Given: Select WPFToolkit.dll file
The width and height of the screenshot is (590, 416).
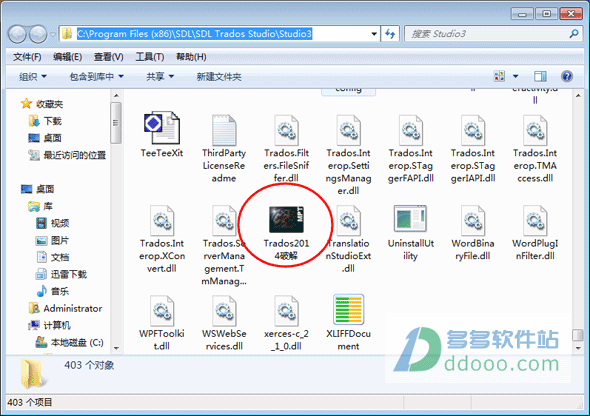Looking at the screenshot, I should coord(162,323).
